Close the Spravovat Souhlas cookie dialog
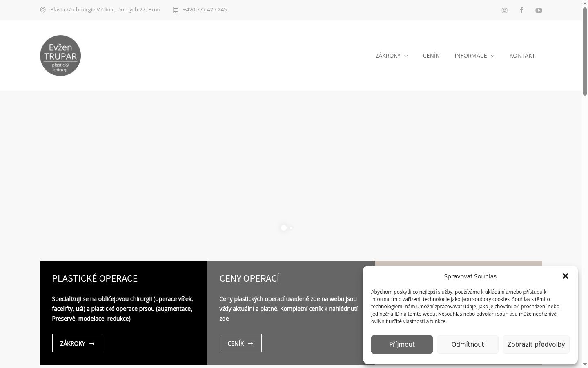Image resolution: width=588 pixels, height=368 pixels. 566,276
